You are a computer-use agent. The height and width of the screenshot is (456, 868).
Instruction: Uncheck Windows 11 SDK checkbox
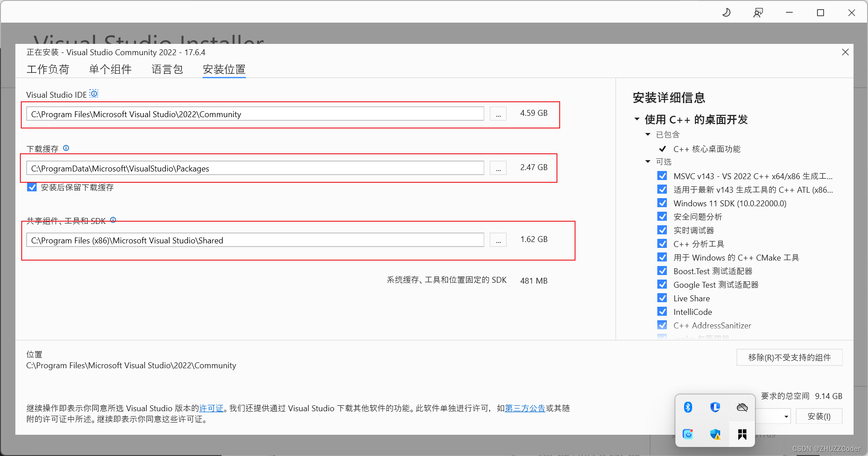[662, 203]
